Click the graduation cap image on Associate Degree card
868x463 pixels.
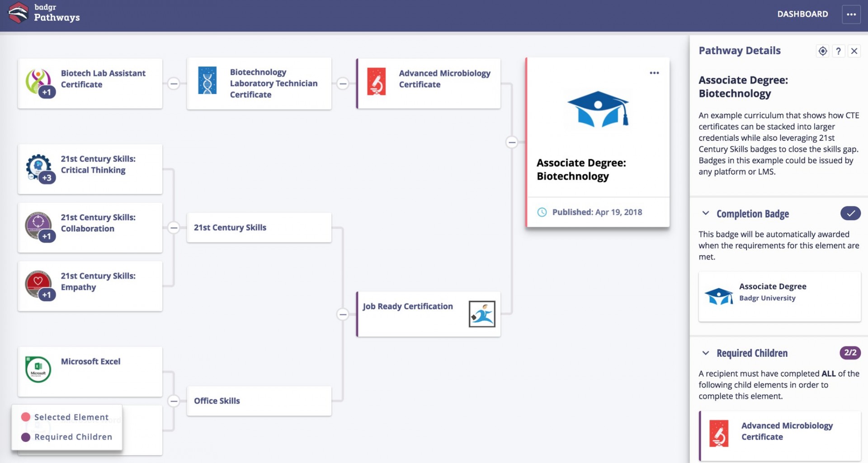(x=598, y=109)
